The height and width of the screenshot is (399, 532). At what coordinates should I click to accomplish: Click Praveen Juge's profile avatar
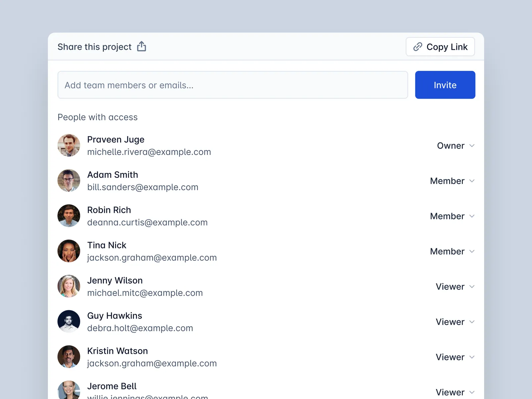click(69, 146)
